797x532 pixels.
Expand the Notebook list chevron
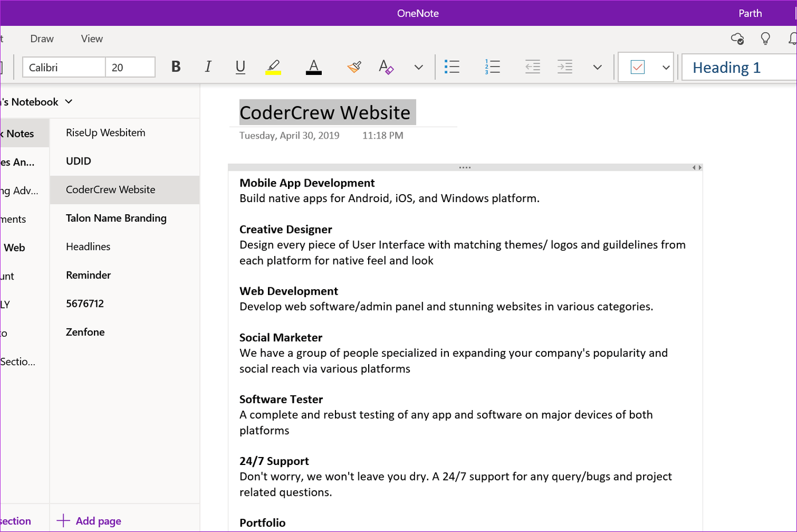tap(69, 101)
